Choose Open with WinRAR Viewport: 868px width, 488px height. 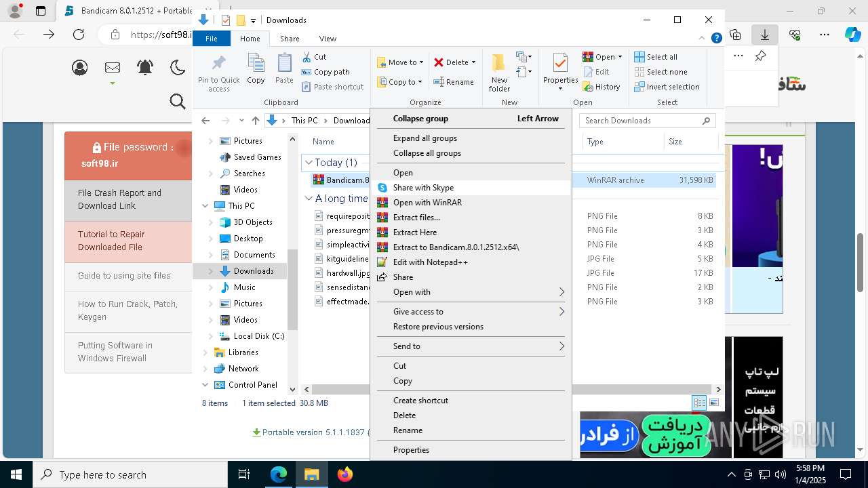point(471,203)
